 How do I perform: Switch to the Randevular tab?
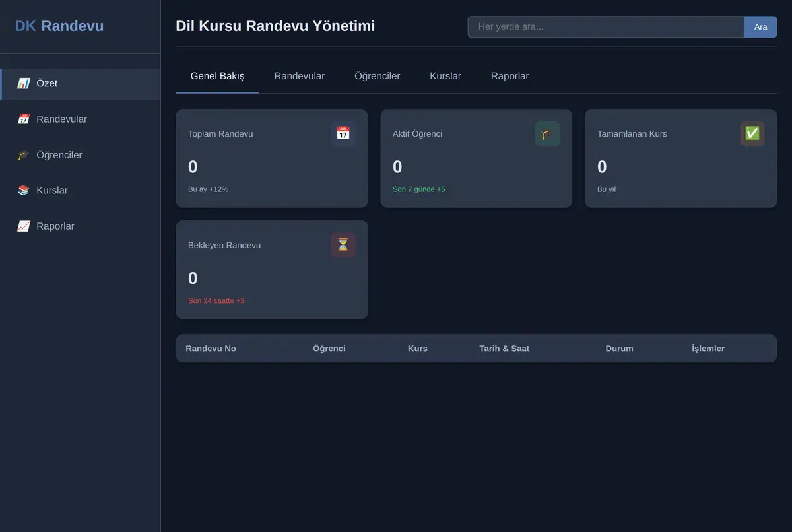(300, 76)
